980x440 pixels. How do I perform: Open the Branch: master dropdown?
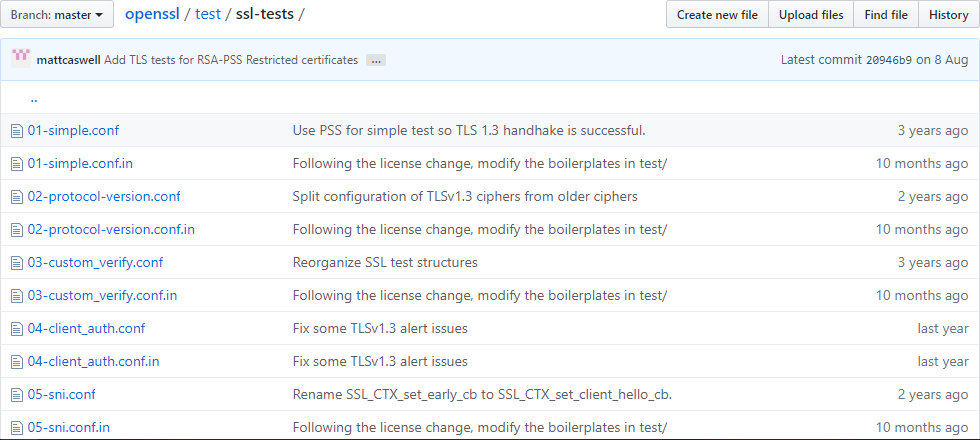pos(56,15)
